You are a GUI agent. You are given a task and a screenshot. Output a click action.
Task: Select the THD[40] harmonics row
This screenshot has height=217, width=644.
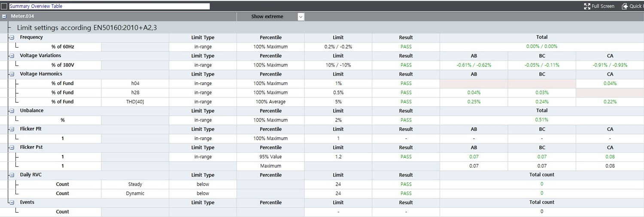click(135, 102)
